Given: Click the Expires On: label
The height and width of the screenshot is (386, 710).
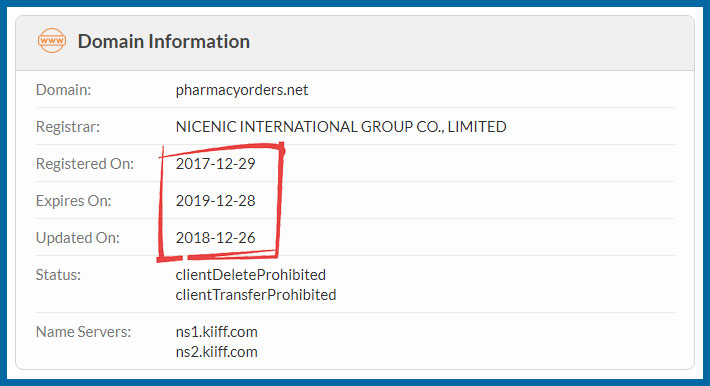Looking at the screenshot, I should pos(73,201).
